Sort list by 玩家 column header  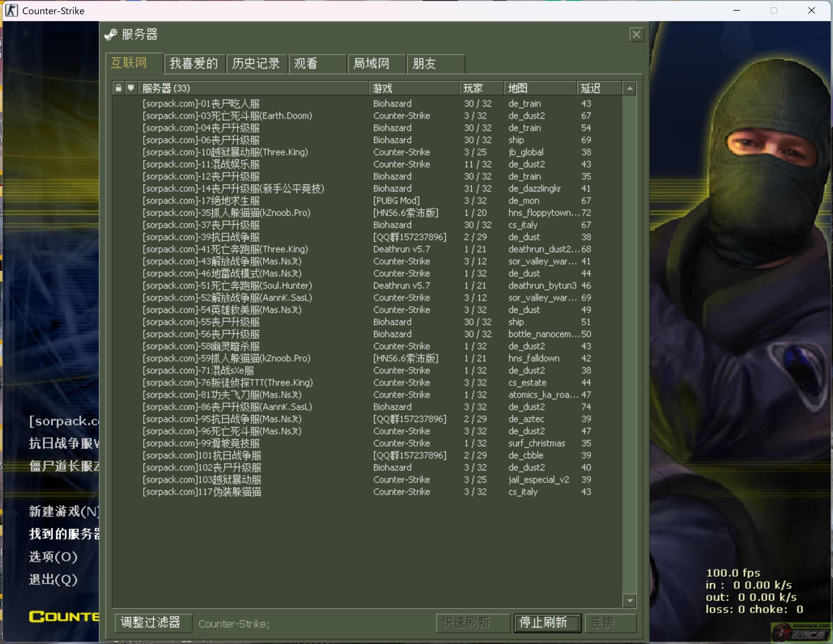pos(482,88)
